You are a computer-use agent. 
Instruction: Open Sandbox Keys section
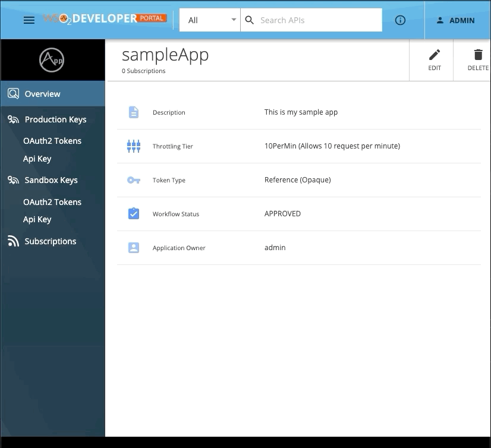pyautogui.click(x=52, y=180)
